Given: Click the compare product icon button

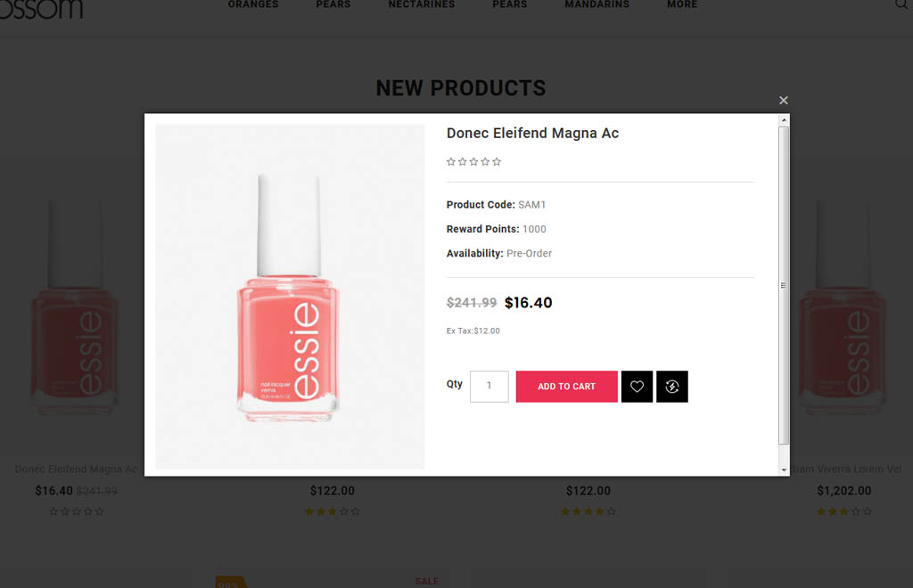Looking at the screenshot, I should pyautogui.click(x=672, y=386).
